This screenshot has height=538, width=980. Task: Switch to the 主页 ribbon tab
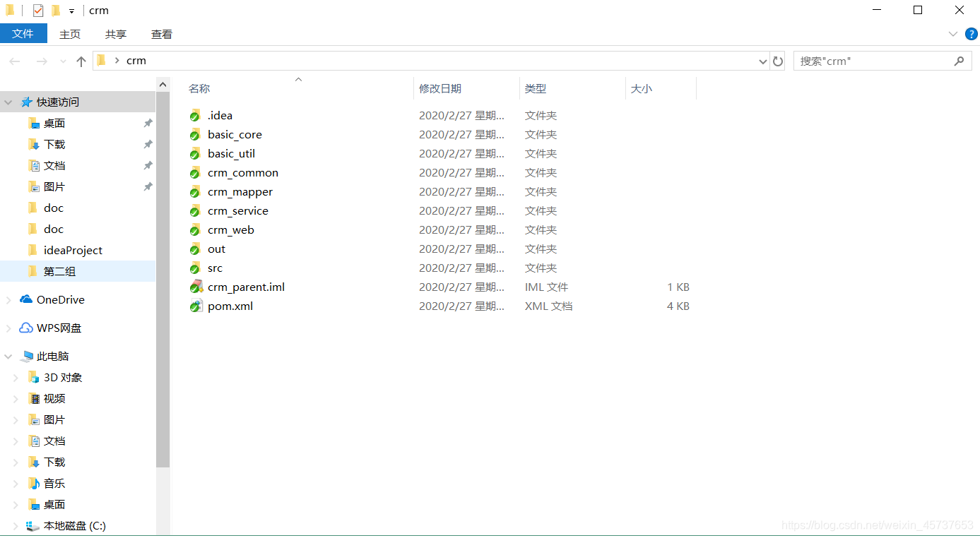[70, 34]
